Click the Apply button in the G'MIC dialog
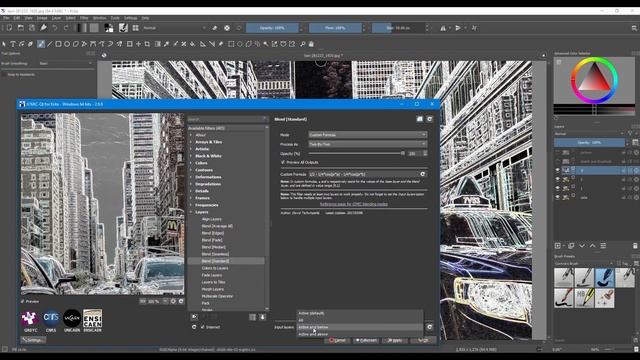640x360 pixels. tap(395, 340)
